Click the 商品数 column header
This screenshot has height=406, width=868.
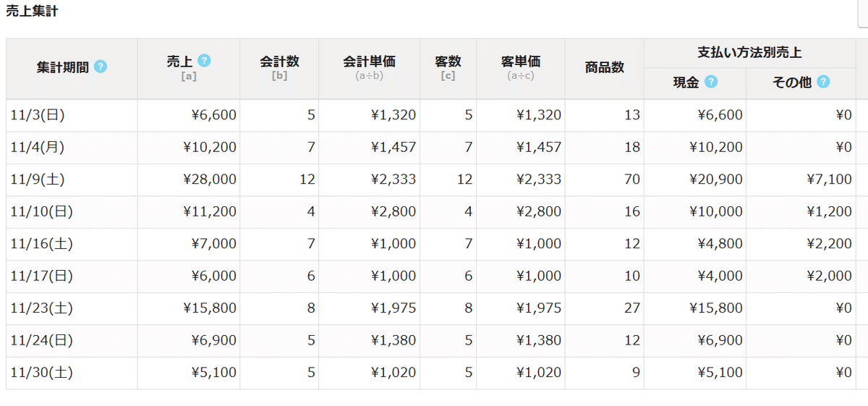click(x=604, y=68)
